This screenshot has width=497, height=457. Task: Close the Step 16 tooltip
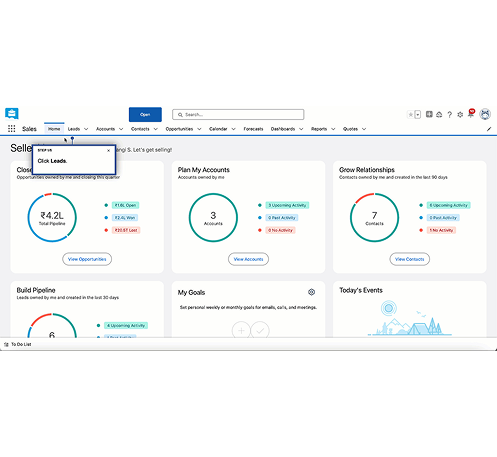tap(108, 151)
